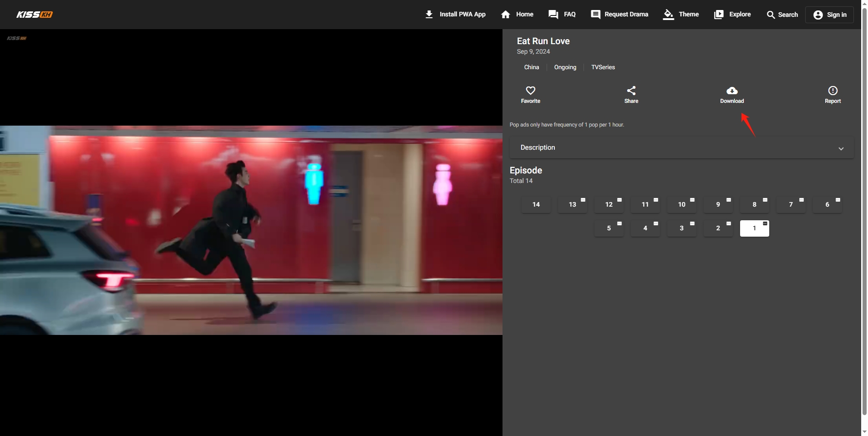Viewport: 868px width, 436px height.
Task: Select the Search menu label
Action: click(788, 15)
